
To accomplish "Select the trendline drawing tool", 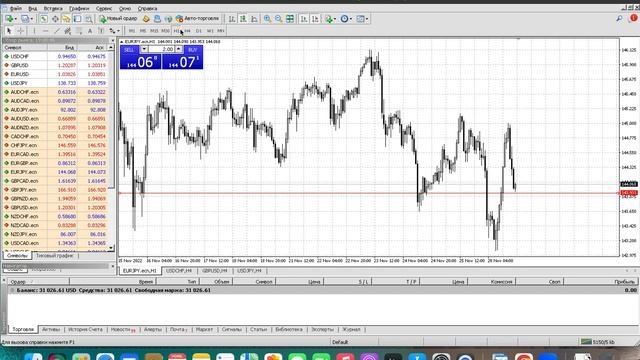I will click(x=57, y=31).
